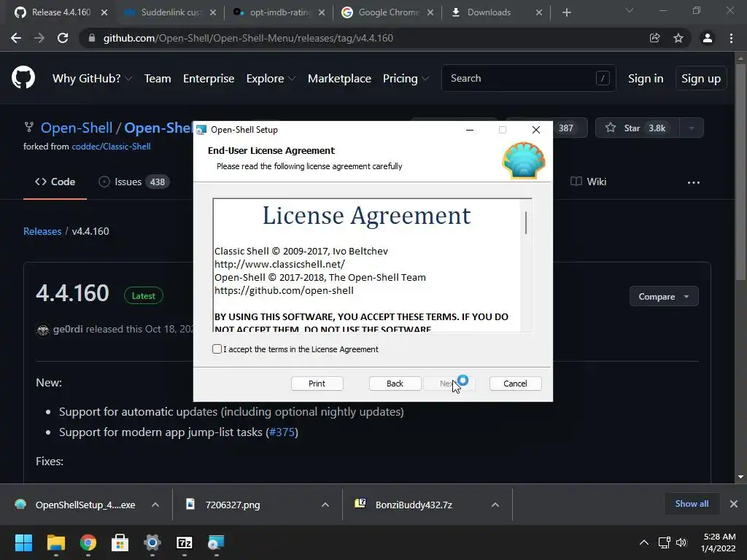Reload the page with refresh icon
The image size is (747, 560).
pyautogui.click(x=63, y=38)
